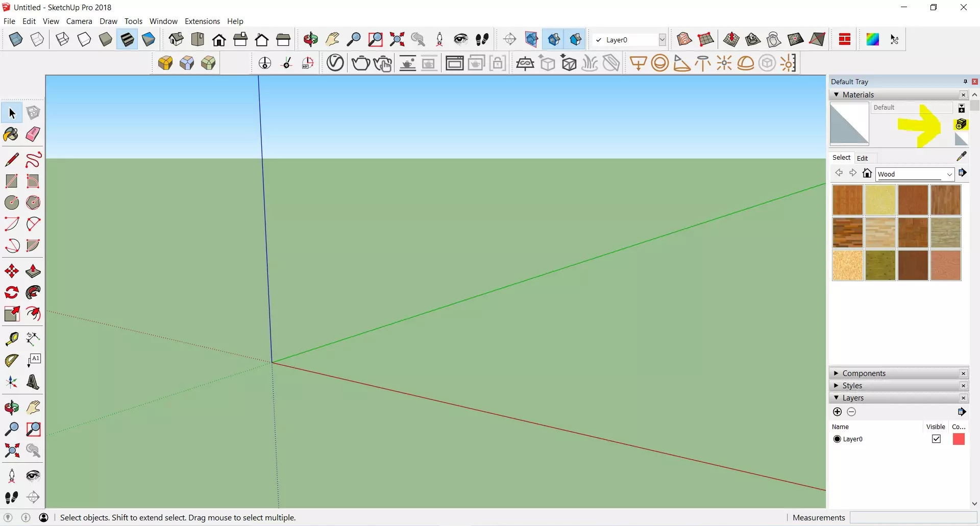Sample a material with the eyedropper
Image resolution: width=980 pixels, height=526 pixels.
click(x=963, y=157)
